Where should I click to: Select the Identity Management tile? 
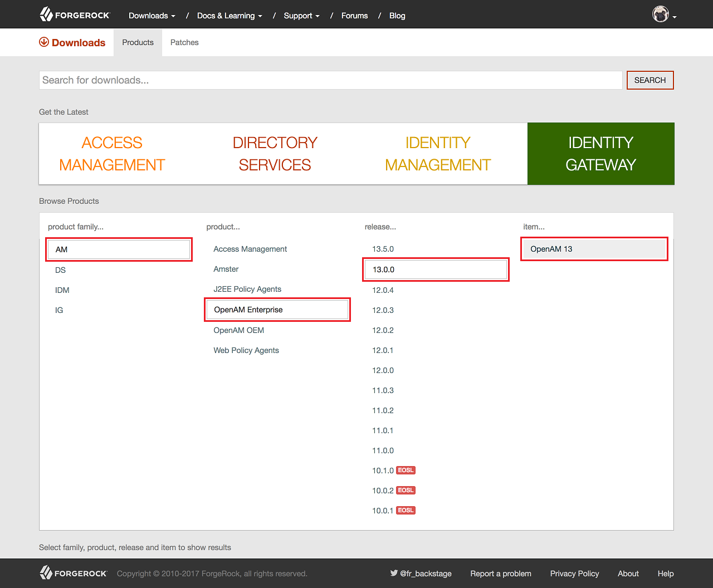point(438,154)
